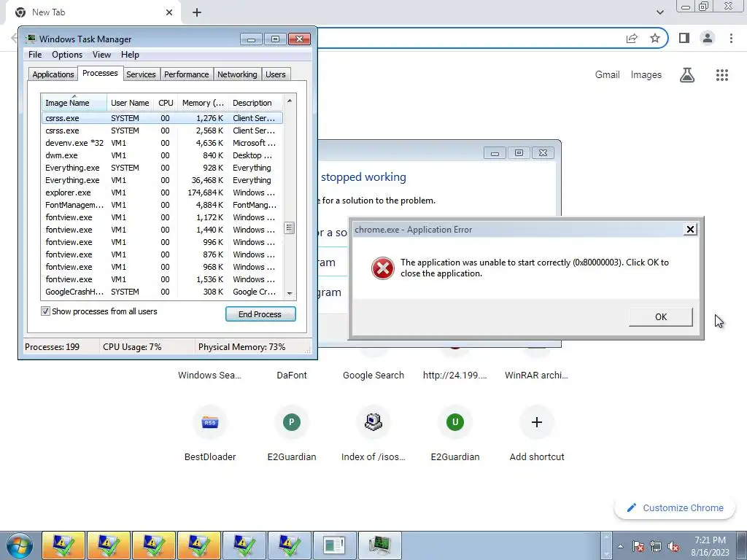The height and width of the screenshot is (560, 747).
Task: Switch to the Services tab
Action: pyautogui.click(x=141, y=74)
